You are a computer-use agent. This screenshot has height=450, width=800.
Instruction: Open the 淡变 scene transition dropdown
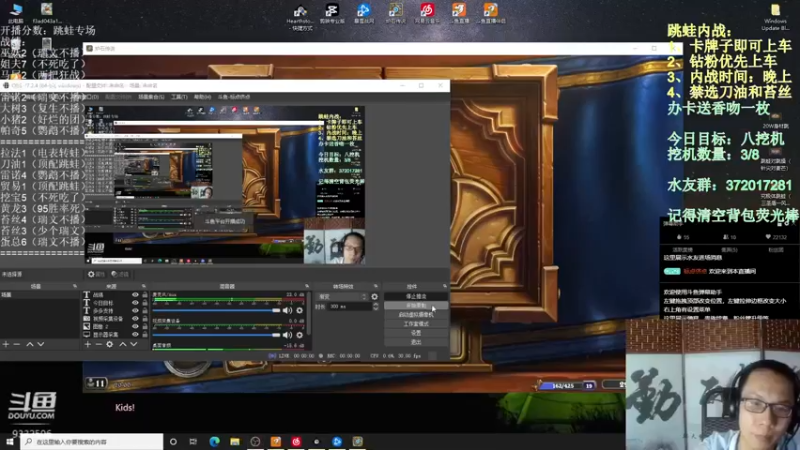(x=341, y=296)
